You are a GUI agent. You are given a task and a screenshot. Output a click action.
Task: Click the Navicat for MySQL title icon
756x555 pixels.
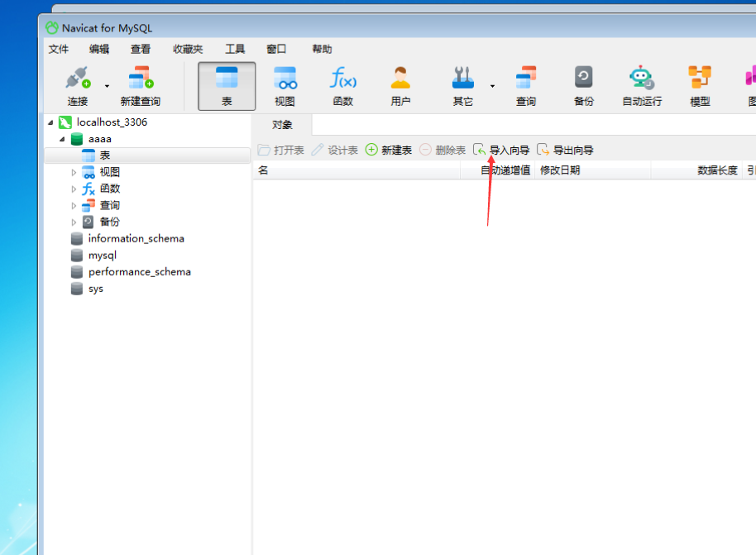pos(51,28)
